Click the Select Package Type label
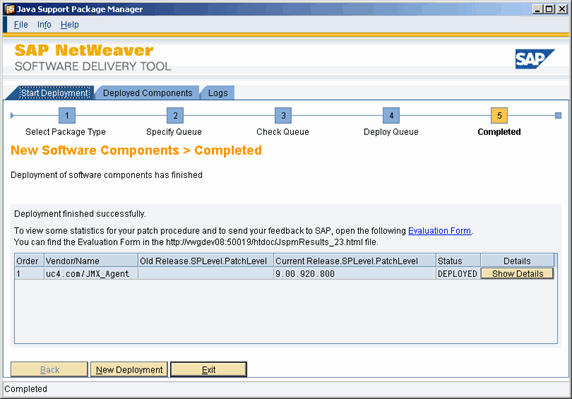Screen dimensions: 572x399 coord(66,132)
